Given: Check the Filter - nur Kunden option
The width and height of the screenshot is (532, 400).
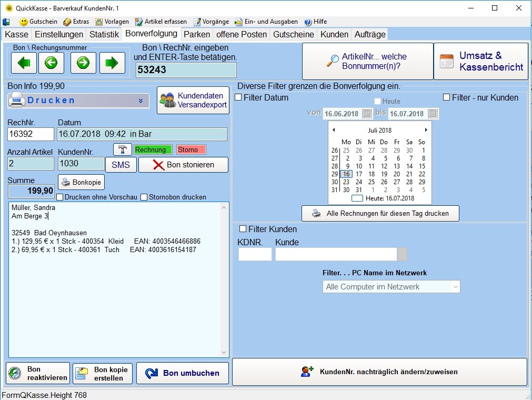Looking at the screenshot, I should tap(447, 97).
